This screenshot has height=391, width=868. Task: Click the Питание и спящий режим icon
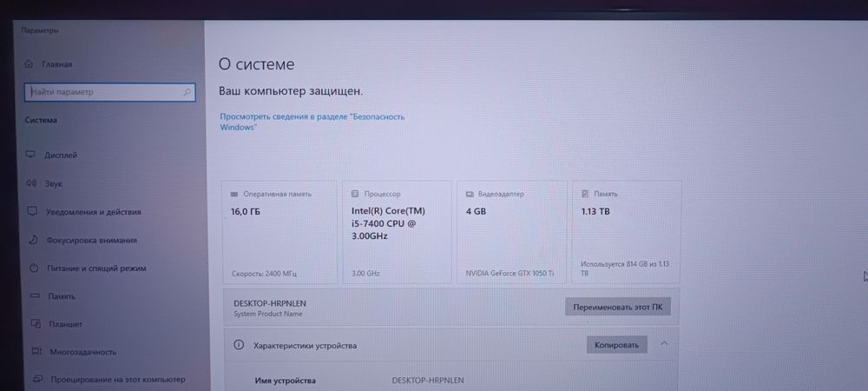(34, 268)
